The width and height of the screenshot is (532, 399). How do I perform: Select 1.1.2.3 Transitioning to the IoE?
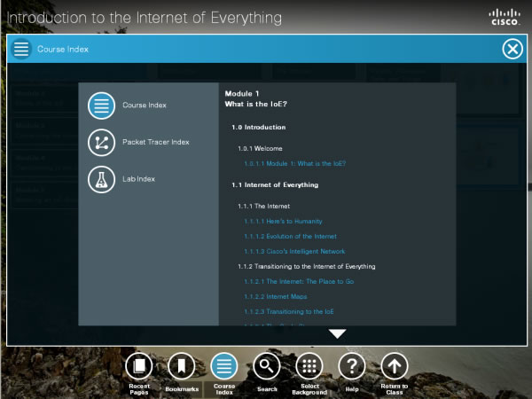point(288,312)
